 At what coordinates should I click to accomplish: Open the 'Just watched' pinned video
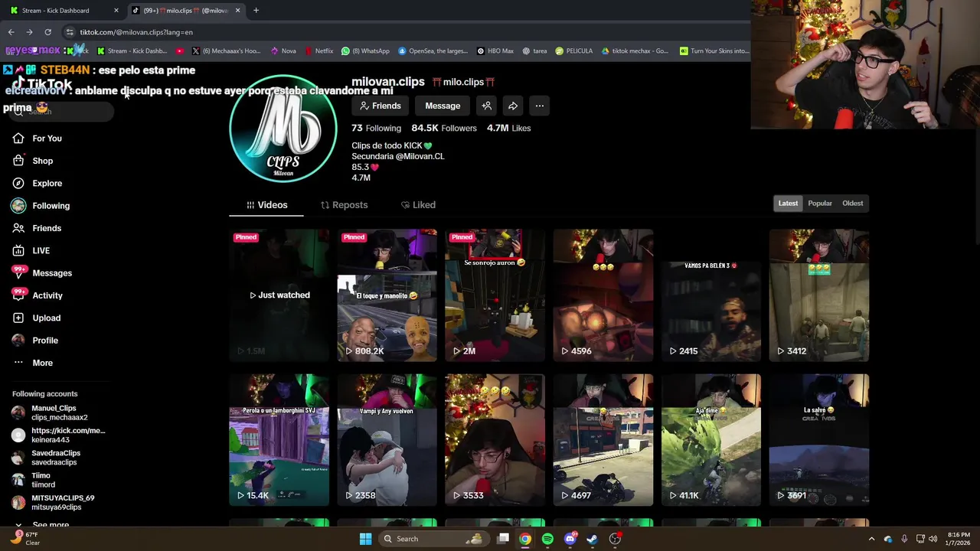[x=279, y=295]
